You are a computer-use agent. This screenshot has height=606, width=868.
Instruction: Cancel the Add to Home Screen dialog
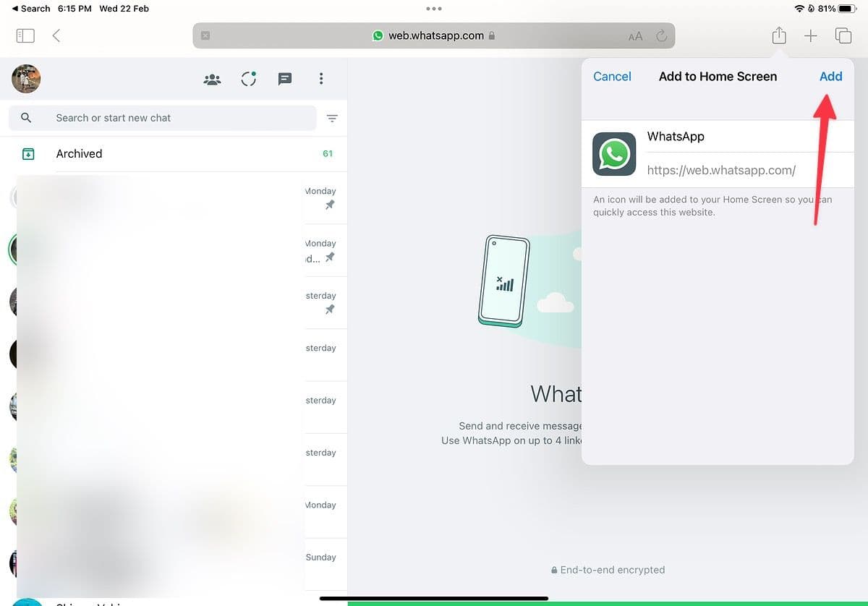pos(612,77)
